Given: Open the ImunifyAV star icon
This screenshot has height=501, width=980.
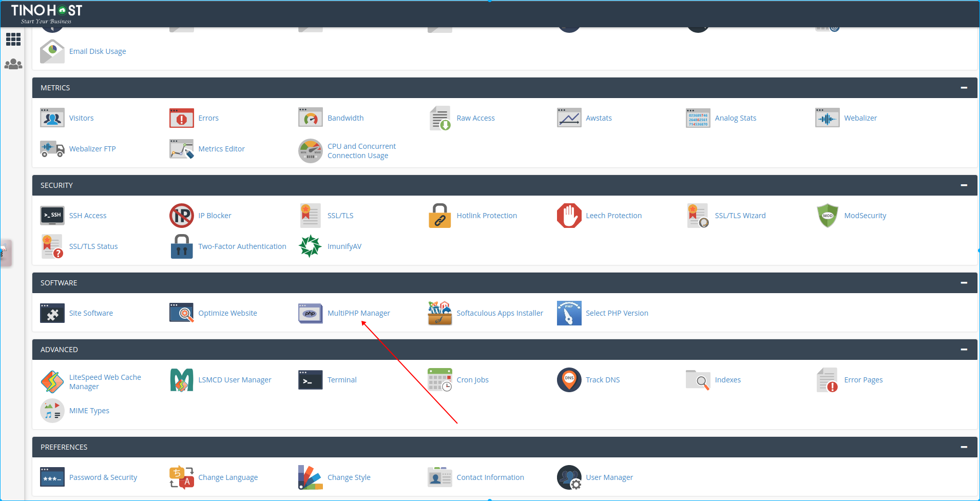Looking at the screenshot, I should 311,246.
